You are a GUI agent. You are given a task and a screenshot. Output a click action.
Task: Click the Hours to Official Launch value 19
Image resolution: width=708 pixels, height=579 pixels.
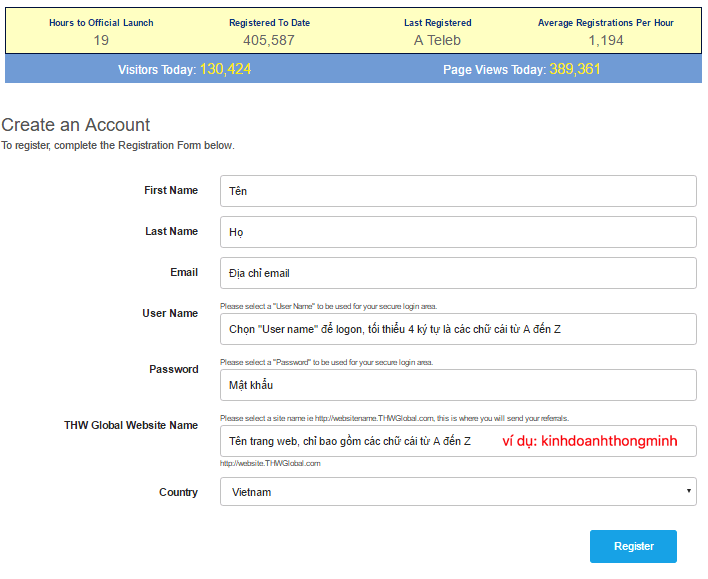[101, 40]
